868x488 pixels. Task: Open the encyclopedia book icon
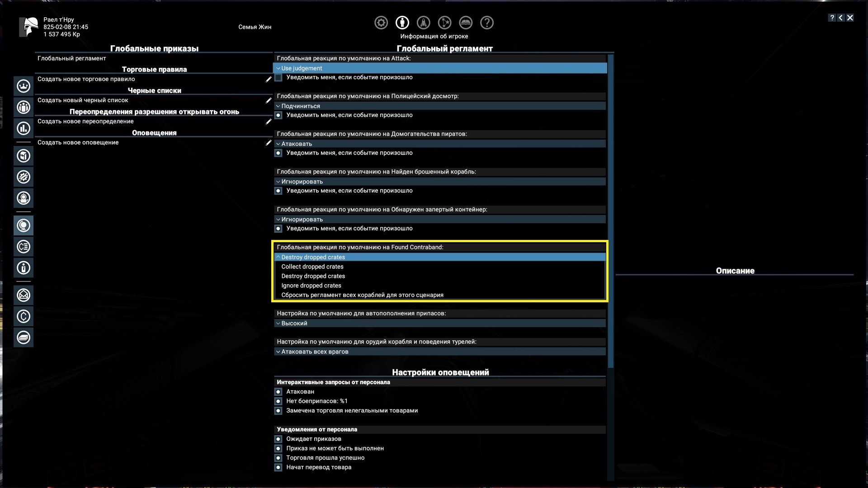(466, 23)
